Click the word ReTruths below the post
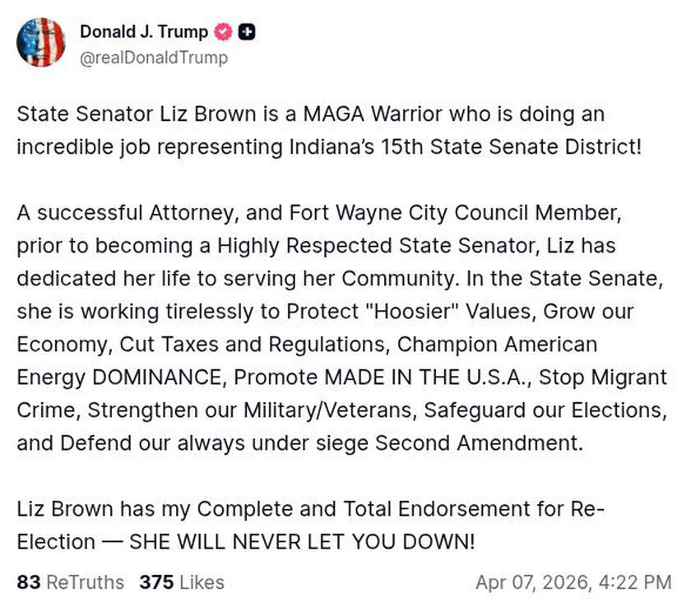 coord(86,582)
